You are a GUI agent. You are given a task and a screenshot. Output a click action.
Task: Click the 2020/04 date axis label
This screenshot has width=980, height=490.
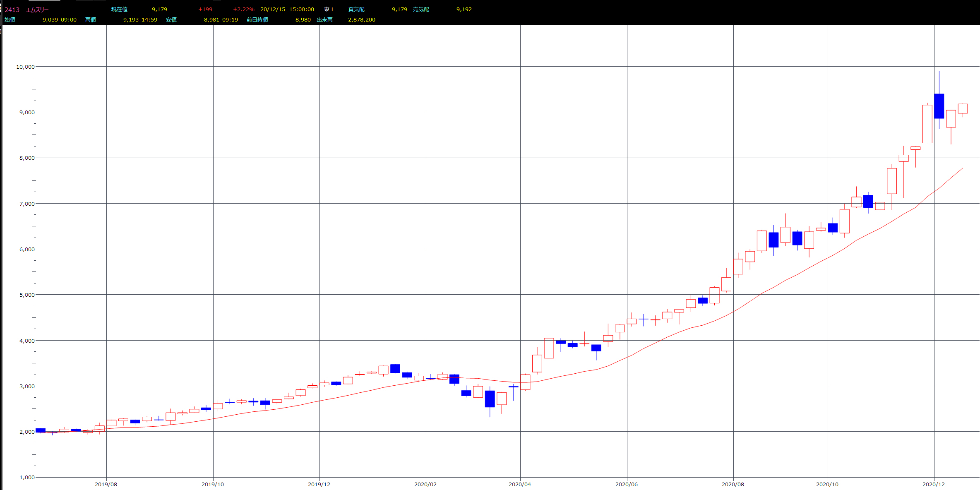point(520,484)
